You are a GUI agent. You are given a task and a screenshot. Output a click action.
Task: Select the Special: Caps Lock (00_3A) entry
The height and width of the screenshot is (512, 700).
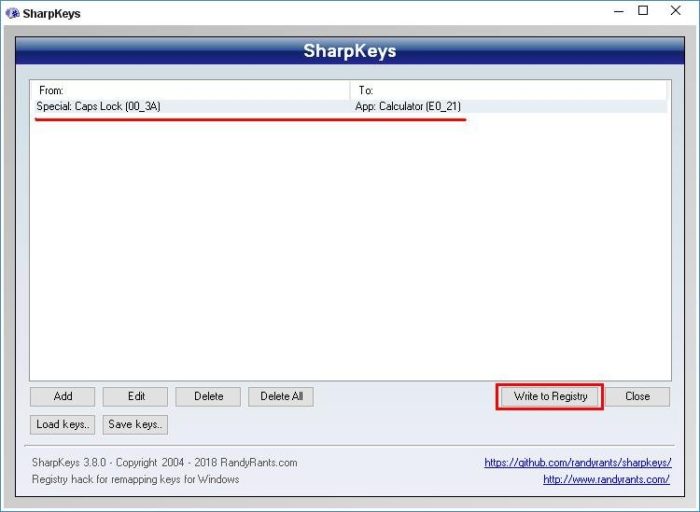point(99,106)
